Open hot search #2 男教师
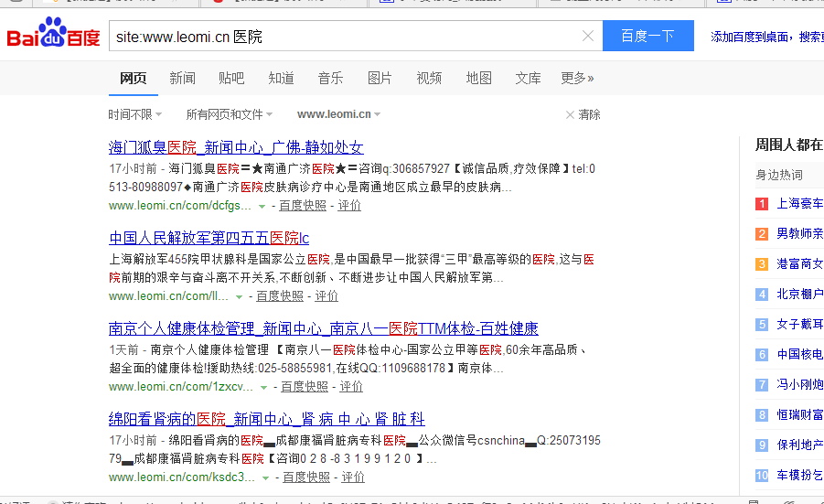824x504 pixels. (x=800, y=233)
